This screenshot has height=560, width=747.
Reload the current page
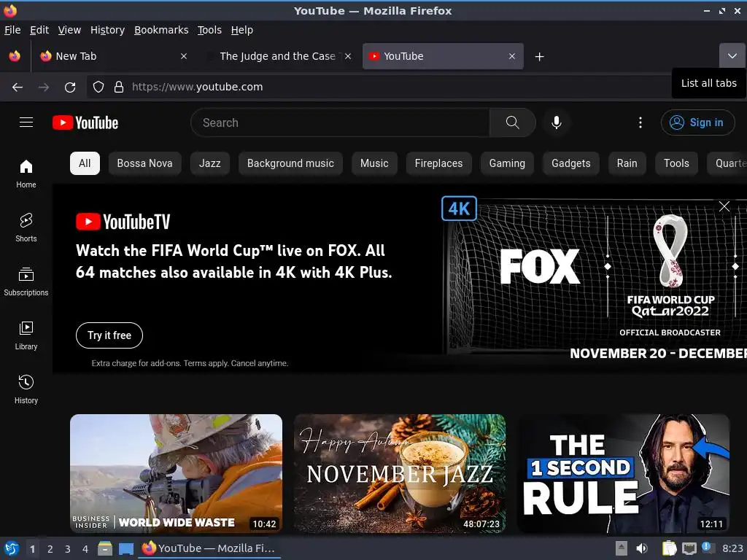[x=70, y=87]
